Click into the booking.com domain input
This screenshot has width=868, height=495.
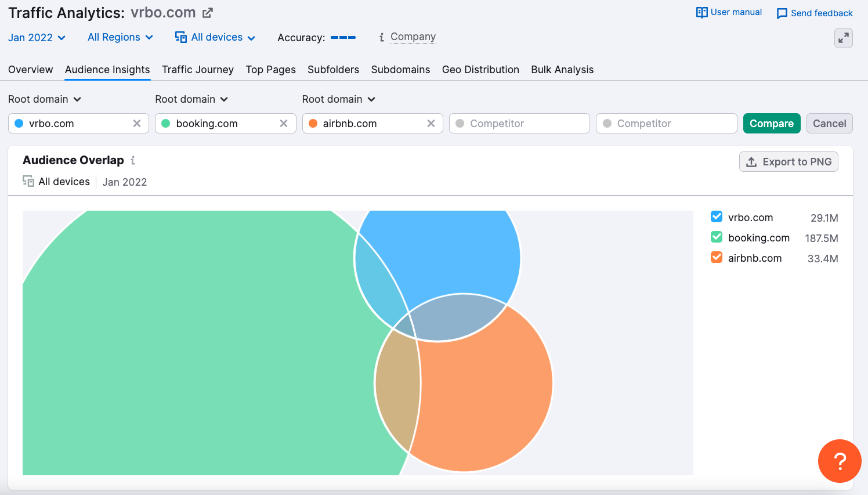(226, 124)
